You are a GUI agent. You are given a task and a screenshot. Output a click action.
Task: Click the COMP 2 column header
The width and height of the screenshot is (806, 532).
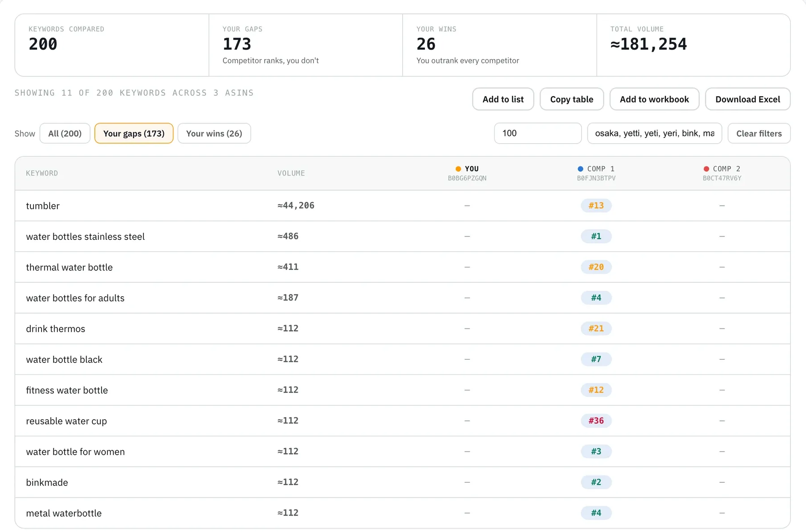click(x=722, y=173)
